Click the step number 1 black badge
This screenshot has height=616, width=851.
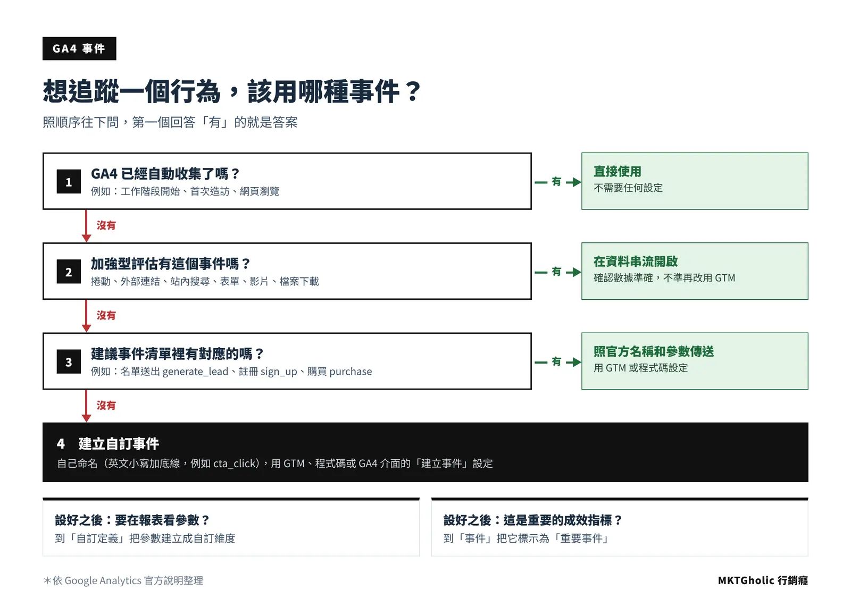coord(69,182)
